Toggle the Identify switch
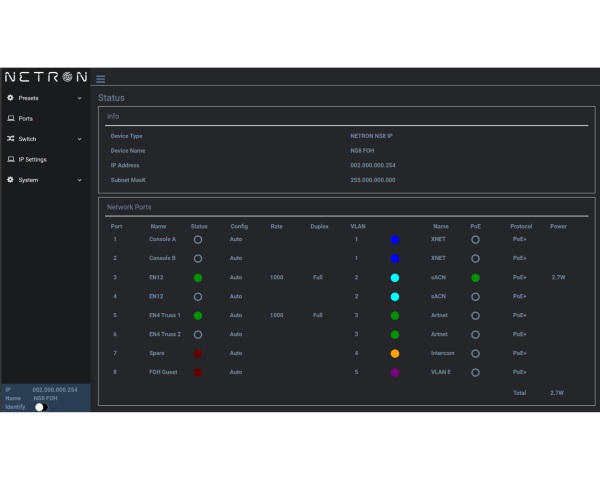600x480 pixels. (x=41, y=407)
